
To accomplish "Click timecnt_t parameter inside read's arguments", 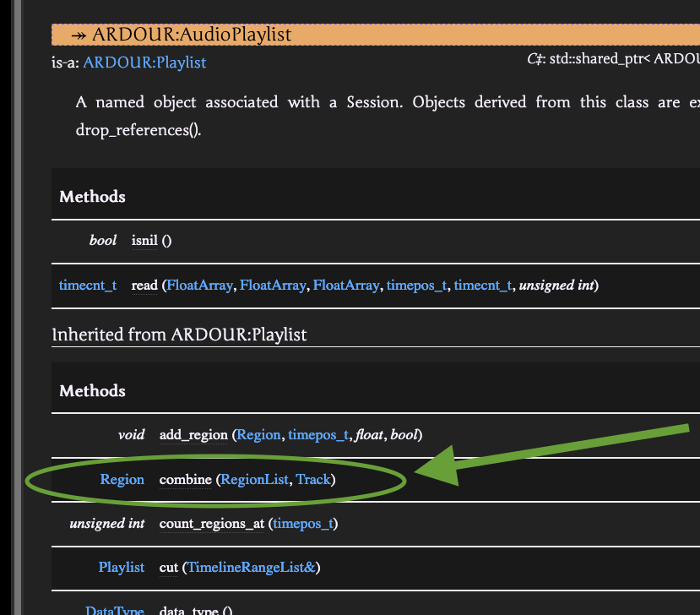I will coord(482,286).
